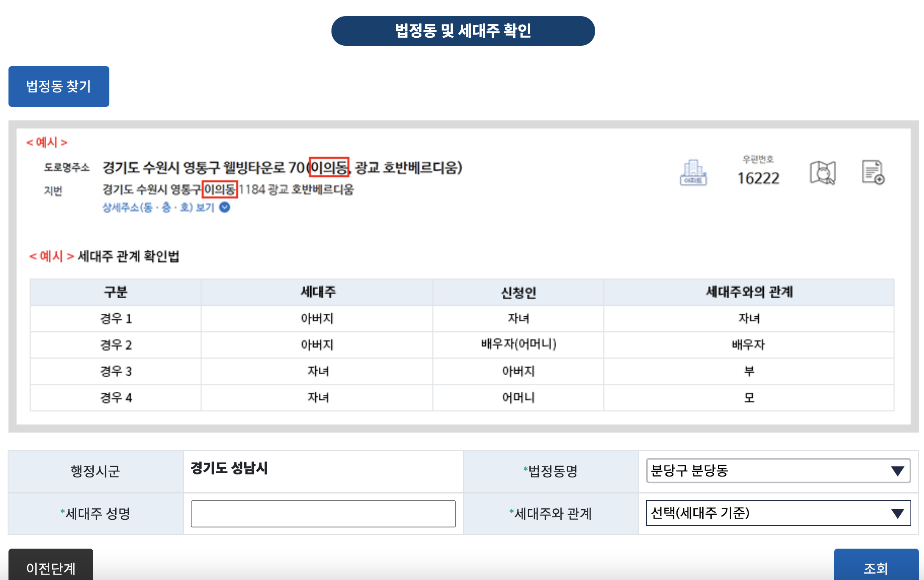This screenshot has height=580, width=924.
Task: Expand the 세대주와 관계 dropdown
Action: [778, 513]
